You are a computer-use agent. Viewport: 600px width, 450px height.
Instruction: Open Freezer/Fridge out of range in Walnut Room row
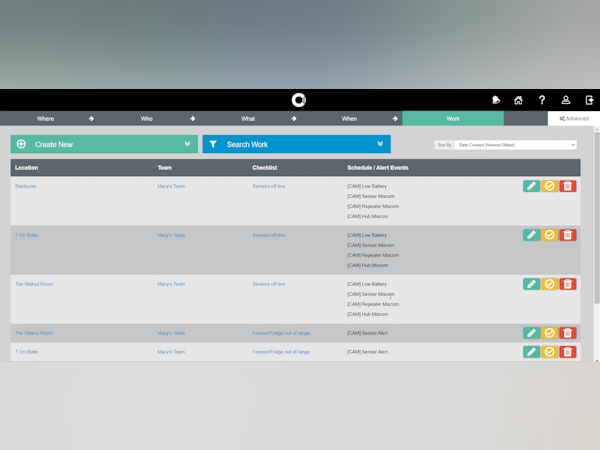tap(281, 333)
